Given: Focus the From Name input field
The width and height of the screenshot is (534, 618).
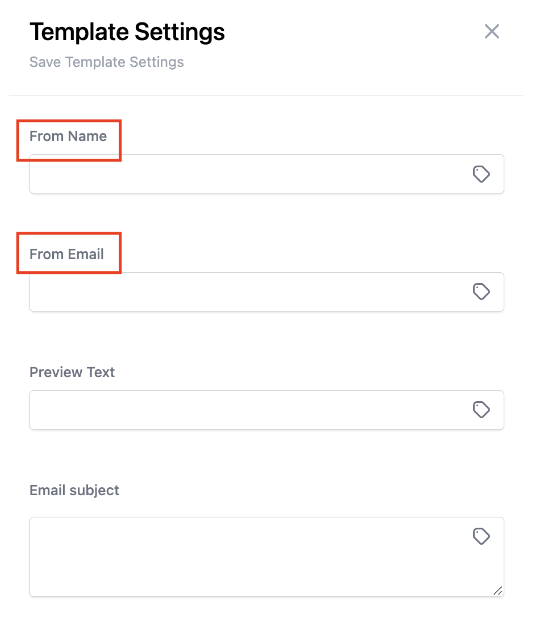Looking at the screenshot, I should click(266, 174).
